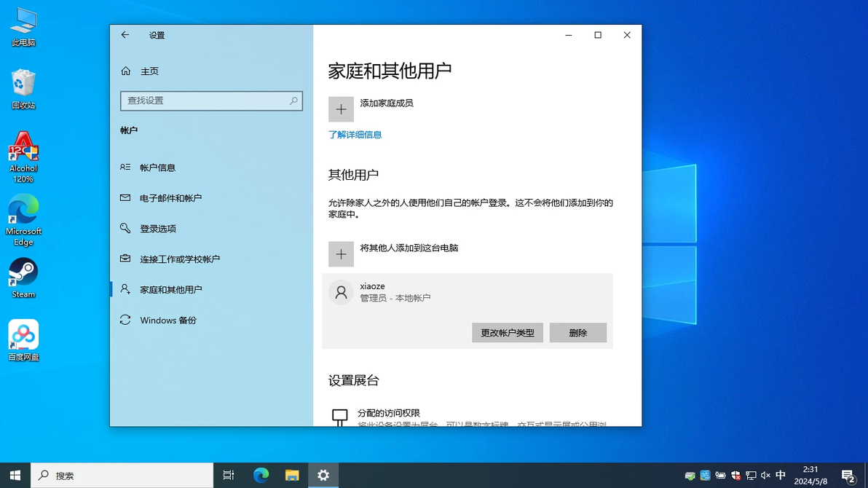
Task: Select the xiaoze user avatar
Action: (x=341, y=292)
